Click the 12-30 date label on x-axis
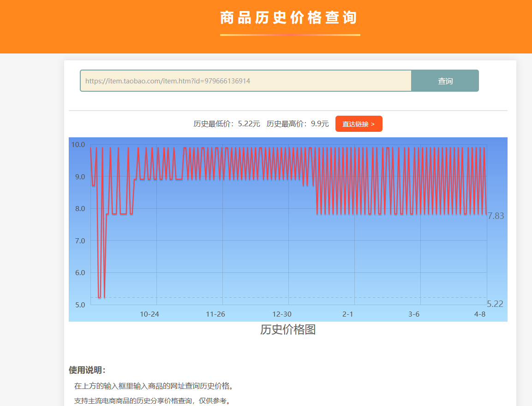The image size is (532, 406). coord(282,314)
